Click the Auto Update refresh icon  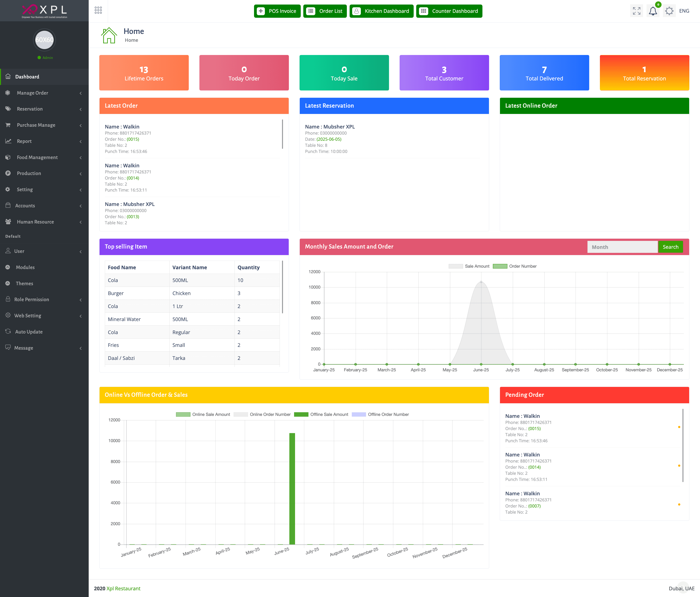click(8, 332)
